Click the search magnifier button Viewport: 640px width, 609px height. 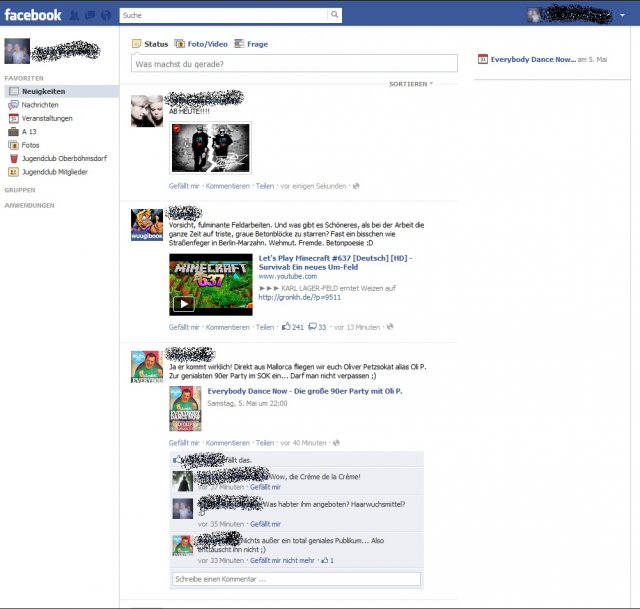(x=334, y=15)
